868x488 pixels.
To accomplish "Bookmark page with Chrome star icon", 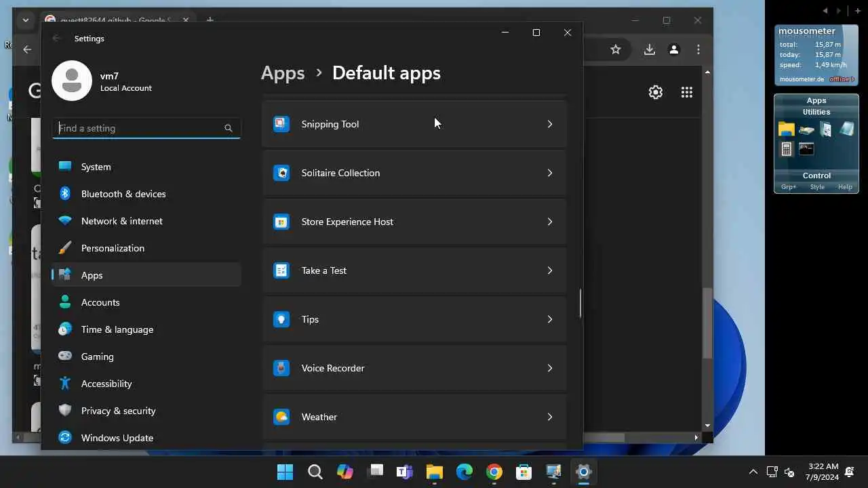I will 616,49.
